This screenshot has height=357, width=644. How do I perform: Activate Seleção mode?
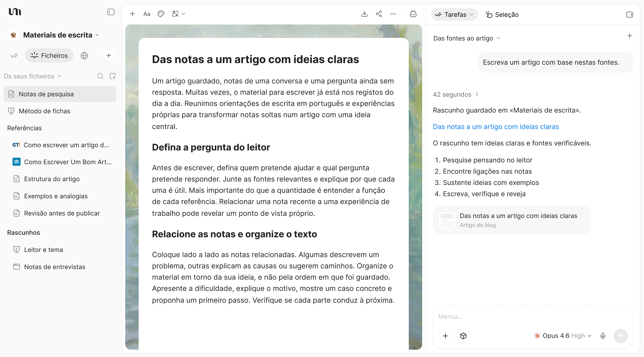click(502, 14)
